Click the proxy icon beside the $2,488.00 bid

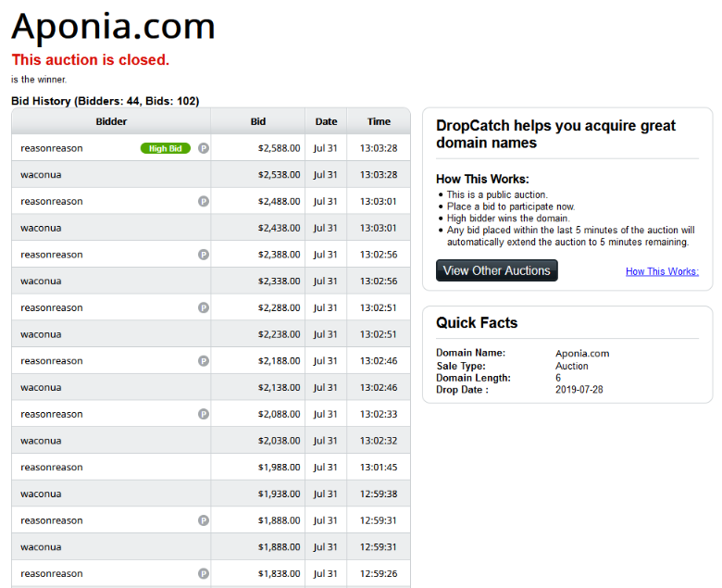click(x=204, y=201)
